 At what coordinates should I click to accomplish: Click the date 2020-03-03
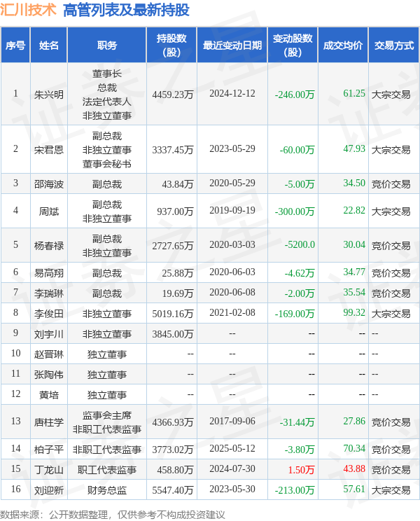point(232,244)
